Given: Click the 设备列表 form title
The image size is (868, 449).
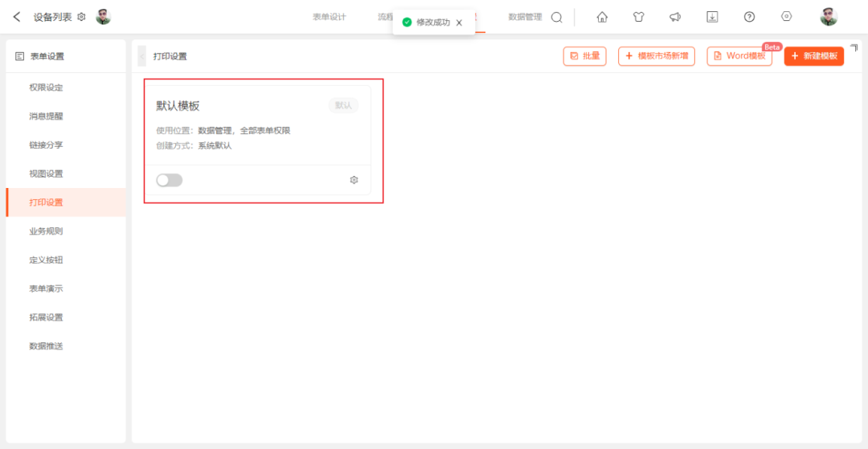Looking at the screenshot, I should (52, 17).
